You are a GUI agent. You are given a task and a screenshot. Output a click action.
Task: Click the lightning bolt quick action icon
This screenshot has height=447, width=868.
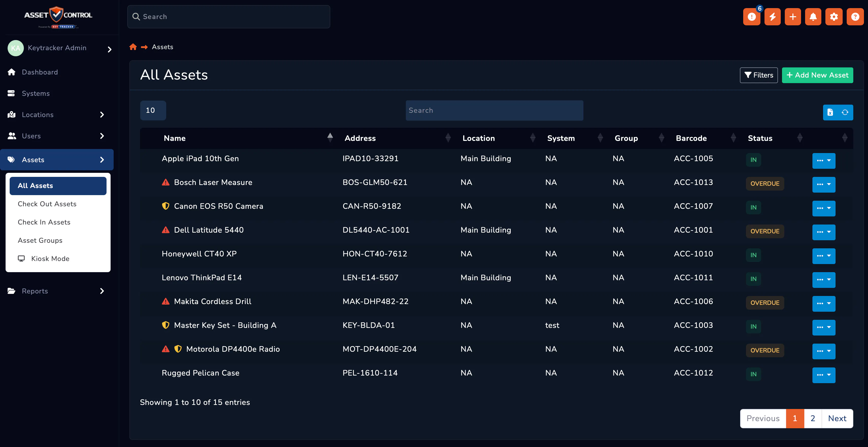(772, 17)
